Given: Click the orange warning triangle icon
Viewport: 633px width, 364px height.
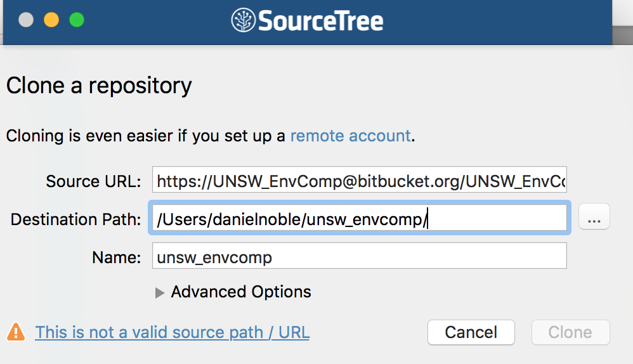Looking at the screenshot, I should pyautogui.click(x=16, y=332).
